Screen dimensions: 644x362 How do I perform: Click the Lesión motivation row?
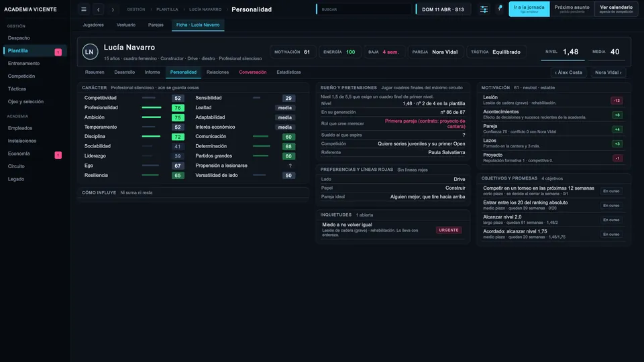pyautogui.click(x=553, y=100)
